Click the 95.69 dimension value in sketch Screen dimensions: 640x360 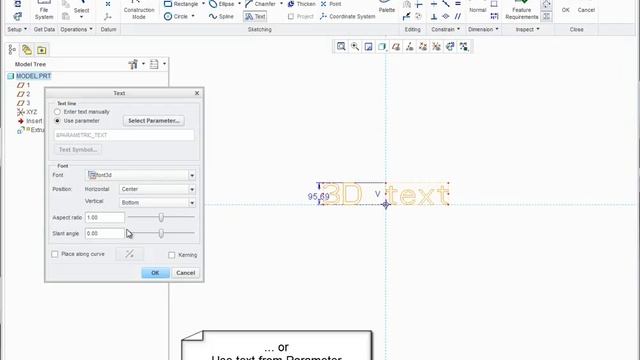point(318,197)
